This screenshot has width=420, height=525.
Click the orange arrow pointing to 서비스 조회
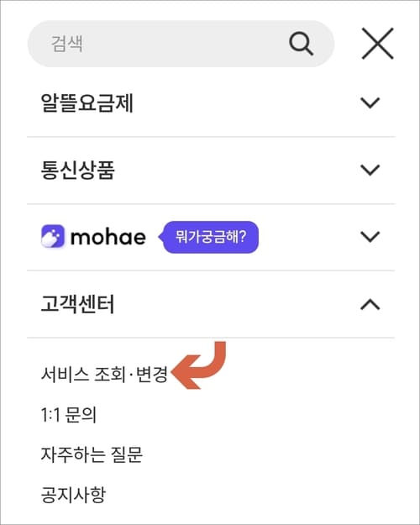click(x=198, y=365)
